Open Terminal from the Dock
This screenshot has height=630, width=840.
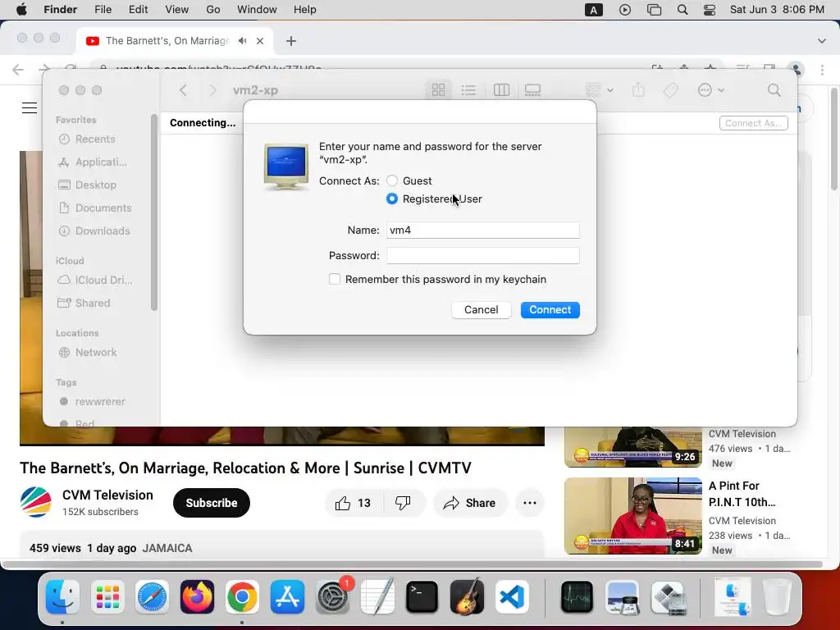pos(422,597)
